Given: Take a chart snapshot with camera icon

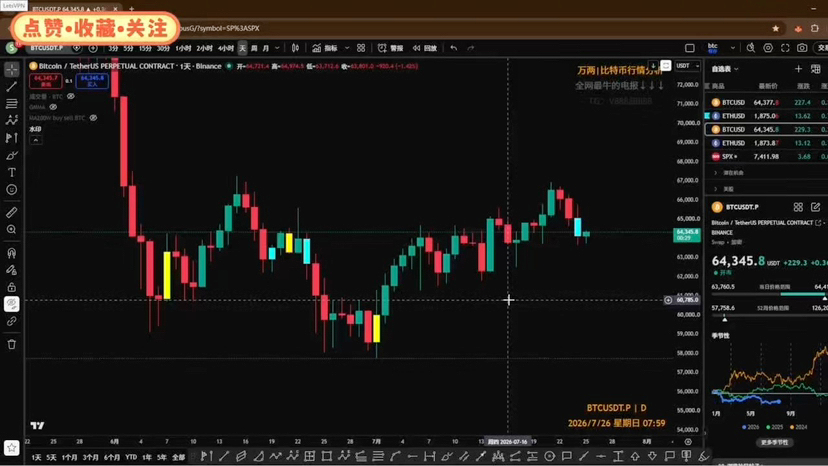Looking at the screenshot, I should [x=802, y=48].
